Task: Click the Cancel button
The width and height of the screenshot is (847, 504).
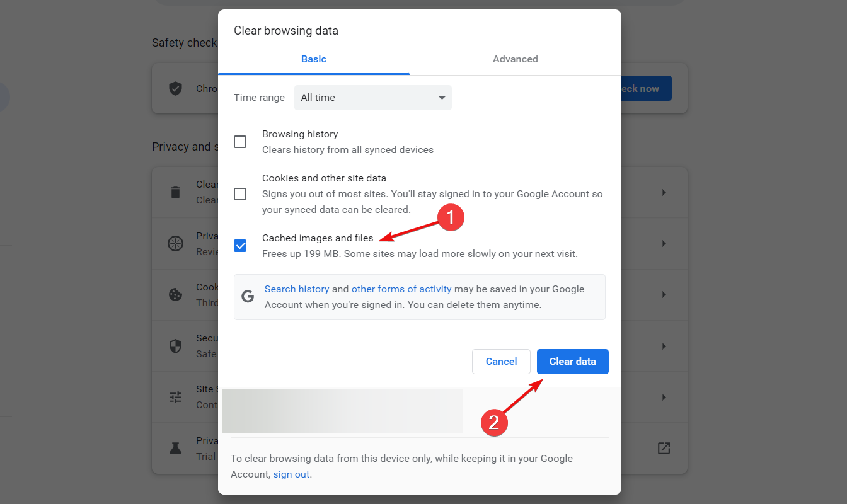Action: click(x=501, y=362)
